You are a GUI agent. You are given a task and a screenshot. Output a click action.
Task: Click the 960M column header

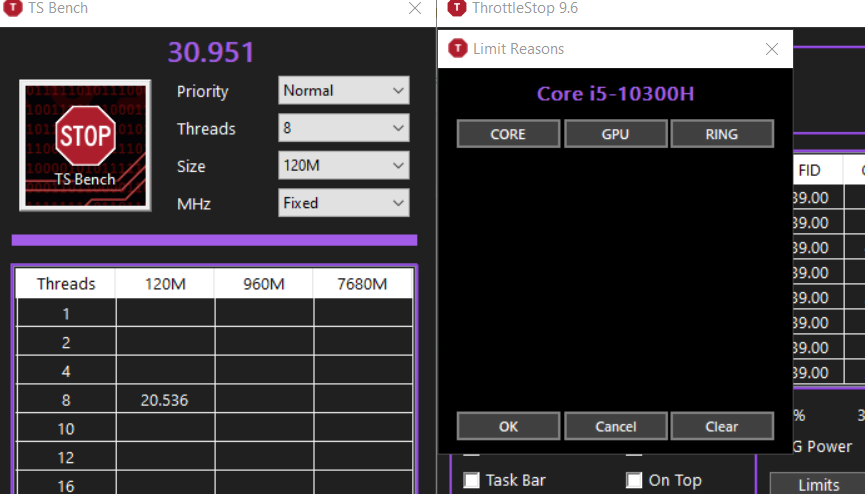pos(264,284)
